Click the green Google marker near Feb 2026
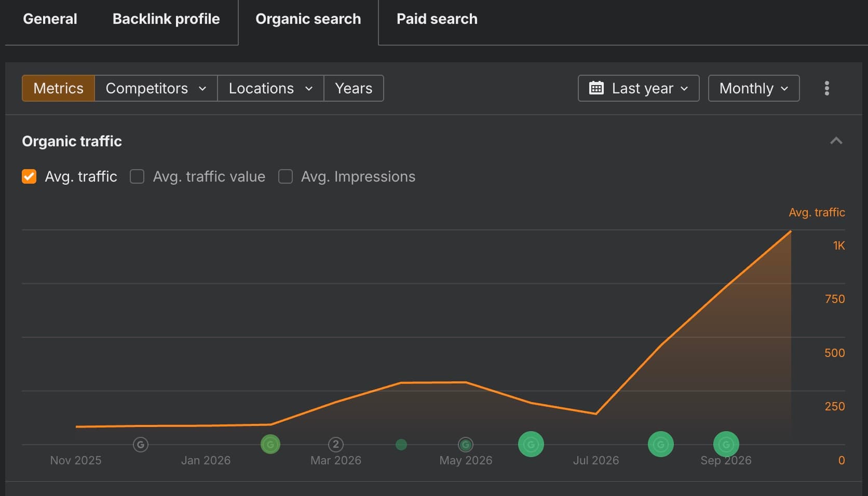Image resolution: width=868 pixels, height=496 pixels. pyautogui.click(x=270, y=445)
